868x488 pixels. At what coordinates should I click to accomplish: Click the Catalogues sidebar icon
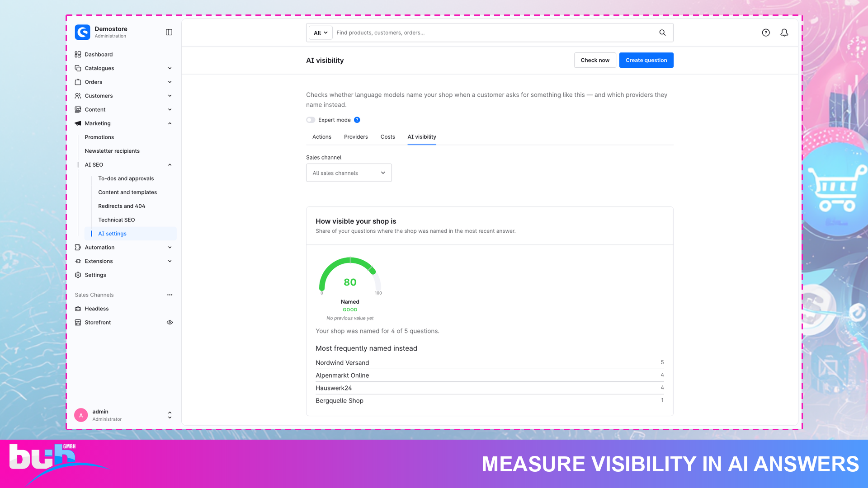[78, 68]
